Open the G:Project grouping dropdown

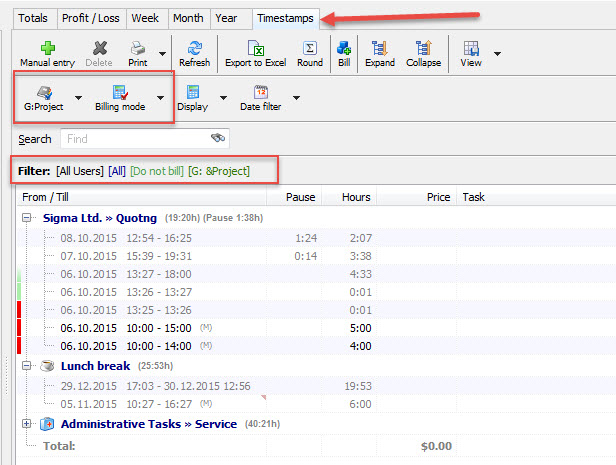point(79,99)
